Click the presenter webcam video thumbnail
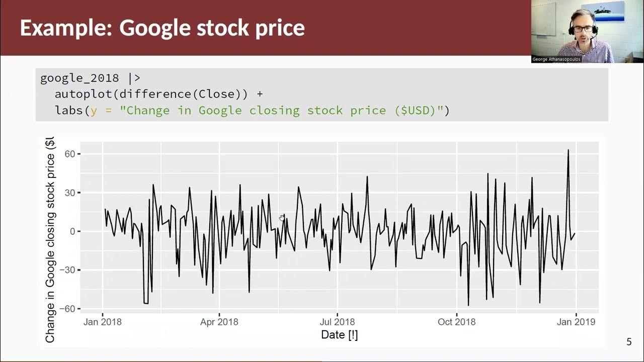644x362 pixels. pos(587,30)
